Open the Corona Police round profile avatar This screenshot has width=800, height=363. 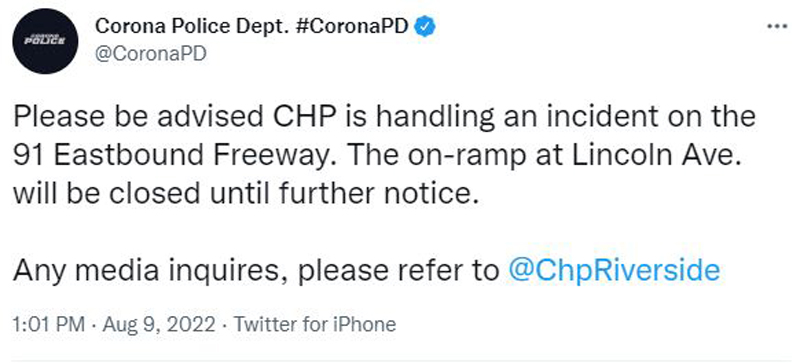(45, 41)
